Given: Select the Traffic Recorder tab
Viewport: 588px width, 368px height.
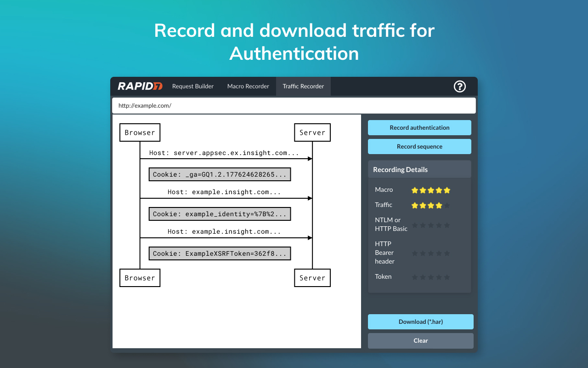Looking at the screenshot, I should click(303, 86).
